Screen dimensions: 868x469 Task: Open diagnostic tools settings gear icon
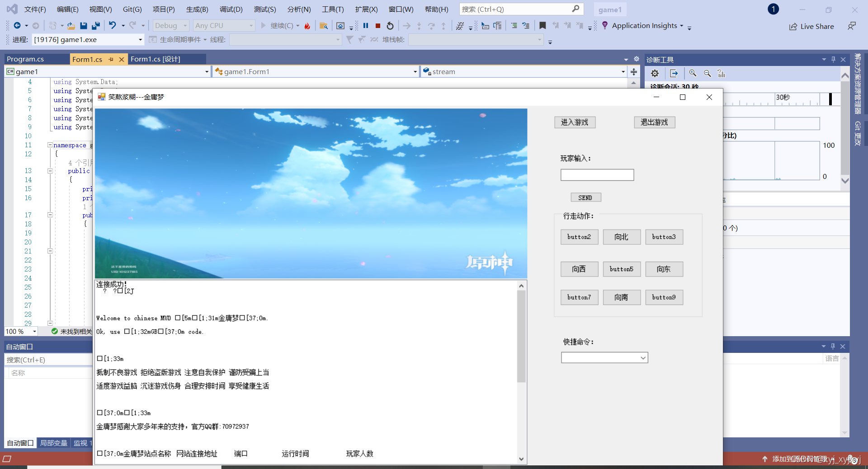tap(655, 73)
